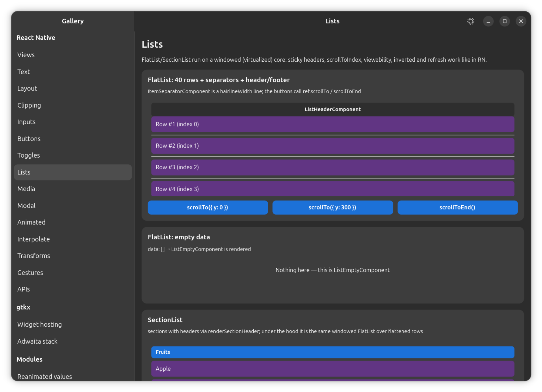
Task: Select Clipping in the sidebar
Action: (x=73, y=105)
